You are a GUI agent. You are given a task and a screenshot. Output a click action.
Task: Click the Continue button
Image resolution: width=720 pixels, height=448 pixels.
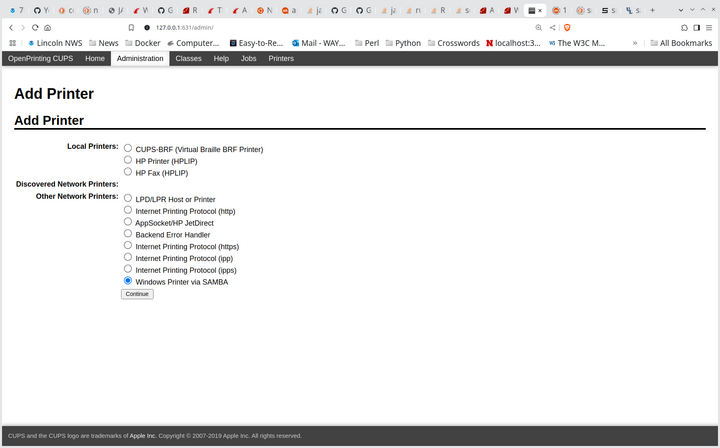pos(137,294)
